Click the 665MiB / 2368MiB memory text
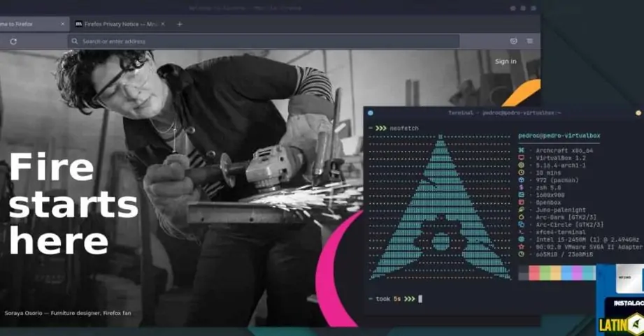The height and width of the screenshot is (336, 644). pyautogui.click(x=564, y=254)
